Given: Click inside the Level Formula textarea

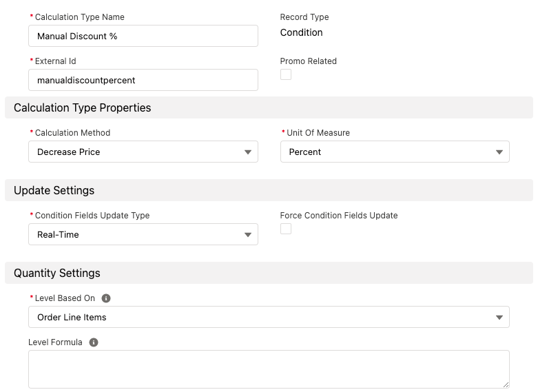Looking at the screenshot, I should coord(269,369).
